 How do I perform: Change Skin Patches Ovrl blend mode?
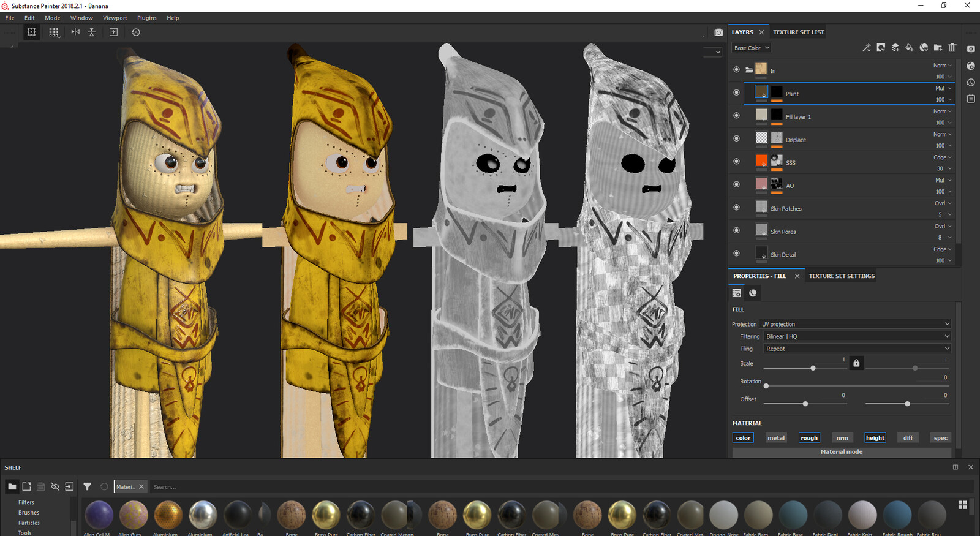pyautogui.click(x=943, y=203)
